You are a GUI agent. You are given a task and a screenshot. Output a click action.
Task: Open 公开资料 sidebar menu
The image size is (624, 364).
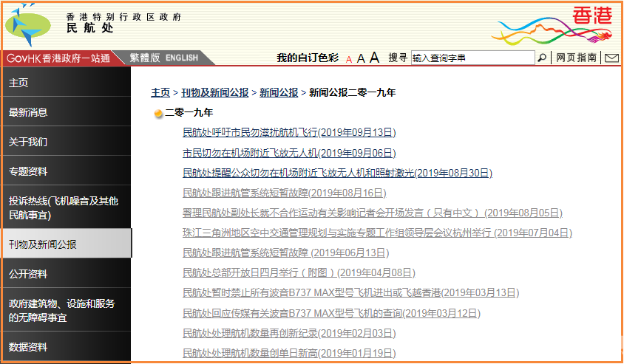[x=66, y=273]
